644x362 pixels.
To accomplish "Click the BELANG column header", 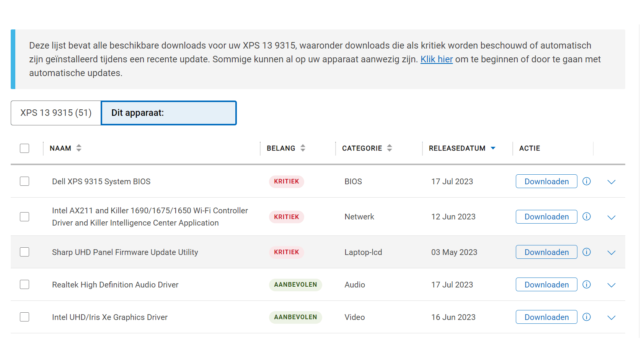I will (x=281, y=148).
